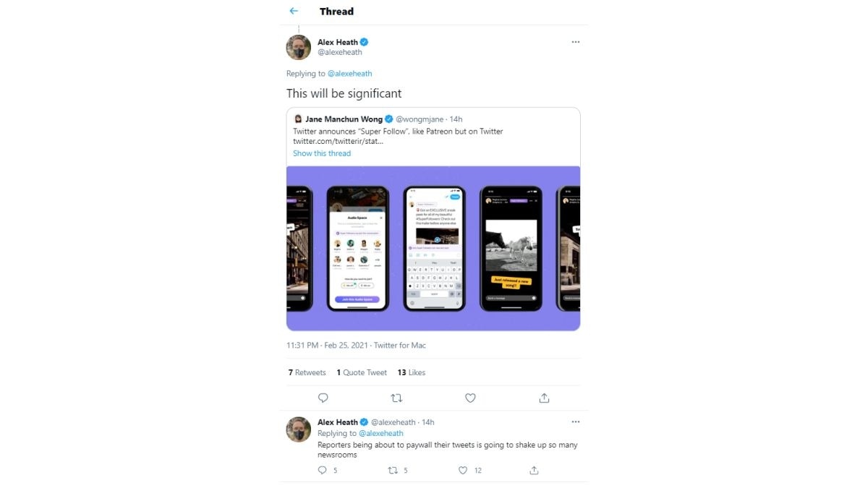View the 1 Quote Tweet list
The height and width of the screenshot is (488, 868).
pos(362,372)
